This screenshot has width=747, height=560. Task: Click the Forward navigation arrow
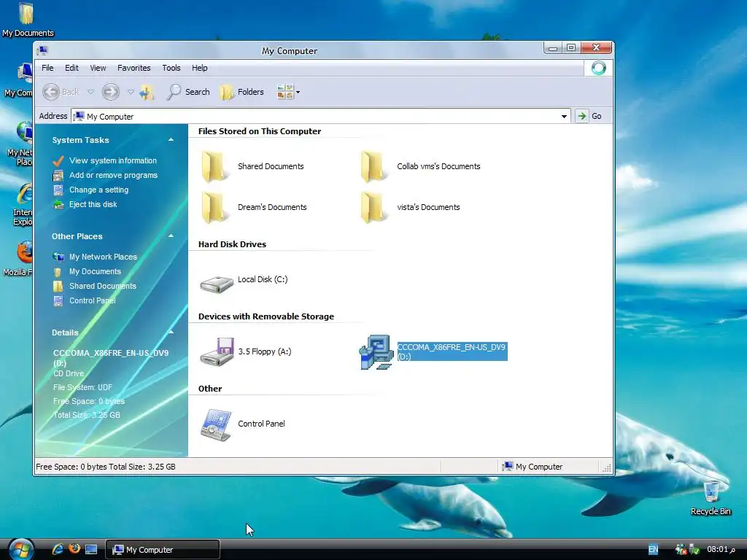point(111,92)
